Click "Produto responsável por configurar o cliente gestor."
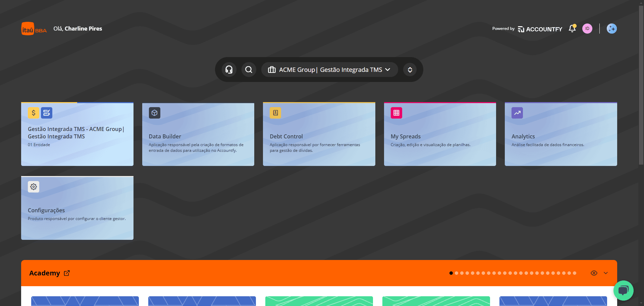 point(77,219)
